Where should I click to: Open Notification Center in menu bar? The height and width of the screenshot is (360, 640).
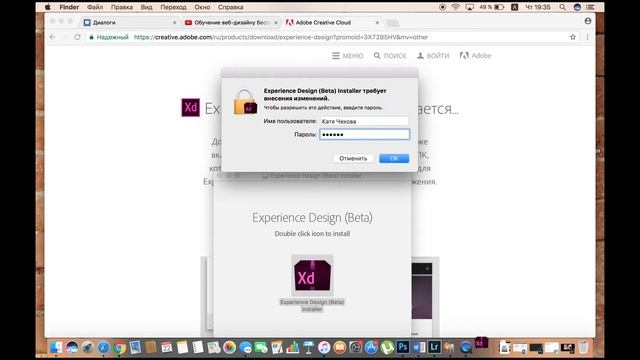(x=590, y=7)
